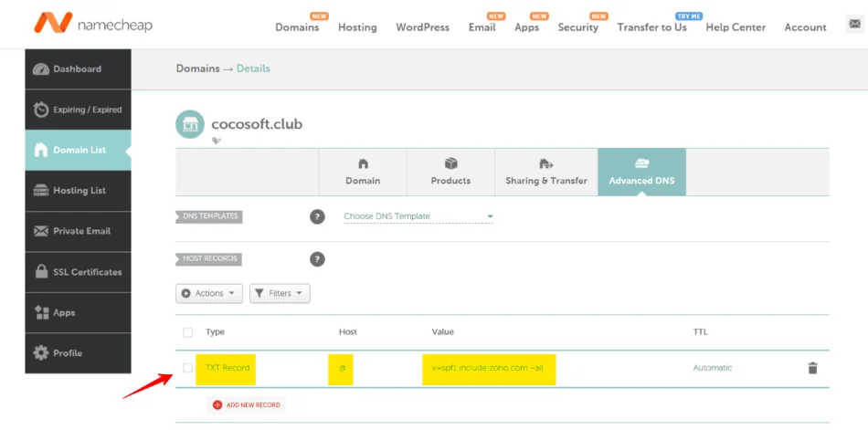Click the SPF value v=spf1 include:zoho.com
This screenshot has height=430, width=868.
[x=487, y=368]
